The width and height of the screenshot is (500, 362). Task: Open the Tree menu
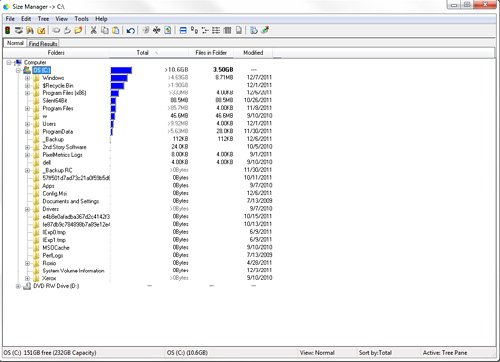(43, 19)
